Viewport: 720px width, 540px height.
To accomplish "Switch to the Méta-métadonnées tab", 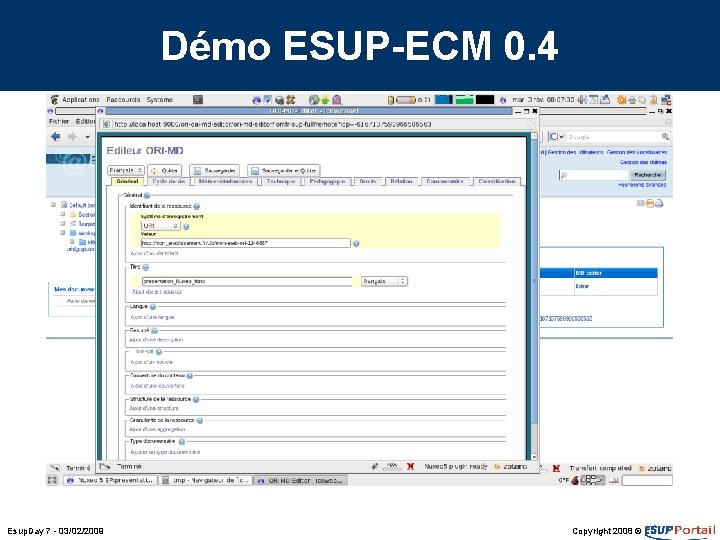I will click(x=225, y=181).
